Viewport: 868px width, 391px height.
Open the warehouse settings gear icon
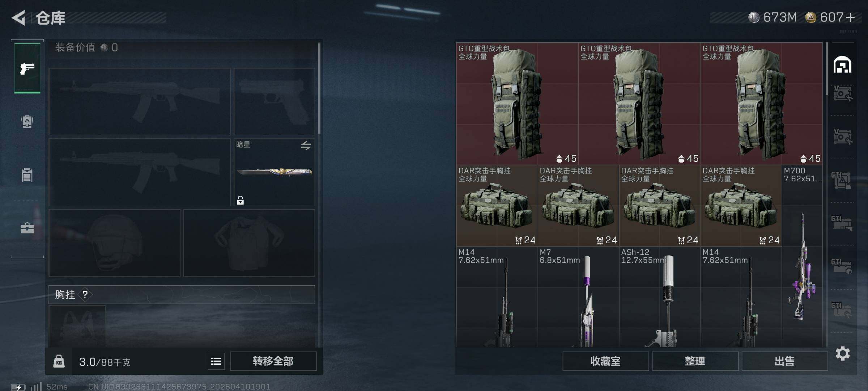843,353
